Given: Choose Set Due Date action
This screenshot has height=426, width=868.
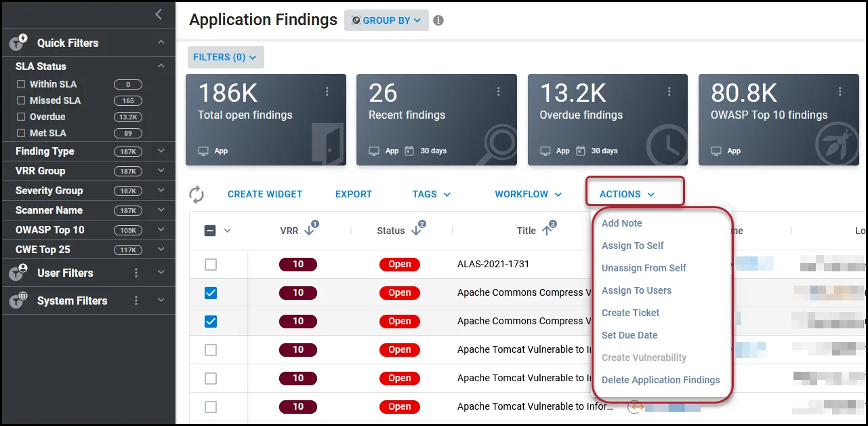Looking at the screenshot, I should point(629,335).
